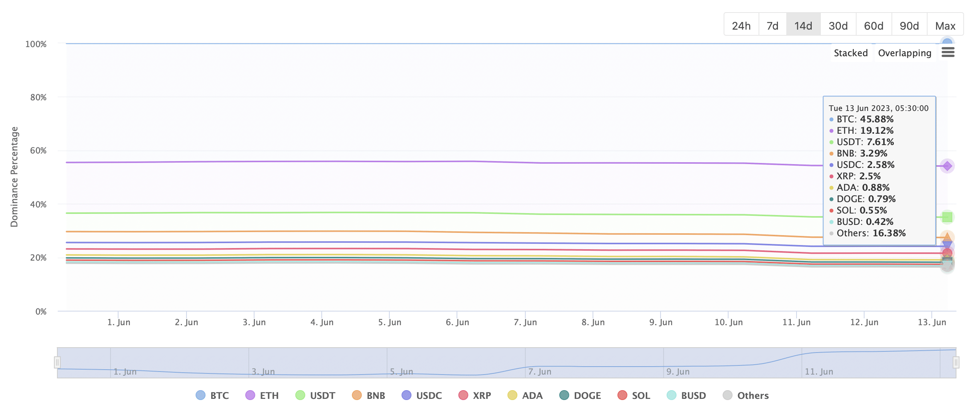Click Others 16.38% value in tooltip
The width and height of the screenshot is (980, 408).
889,233
